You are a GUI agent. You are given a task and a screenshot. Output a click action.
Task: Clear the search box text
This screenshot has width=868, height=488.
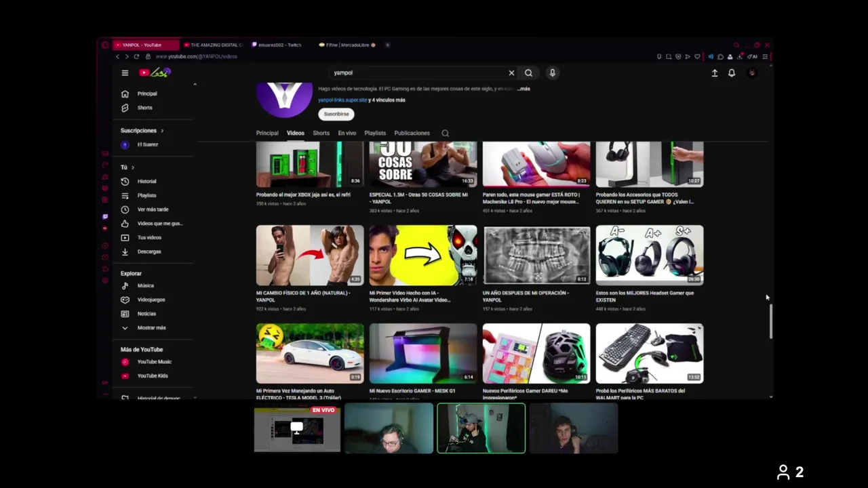(x=511, y=73)
